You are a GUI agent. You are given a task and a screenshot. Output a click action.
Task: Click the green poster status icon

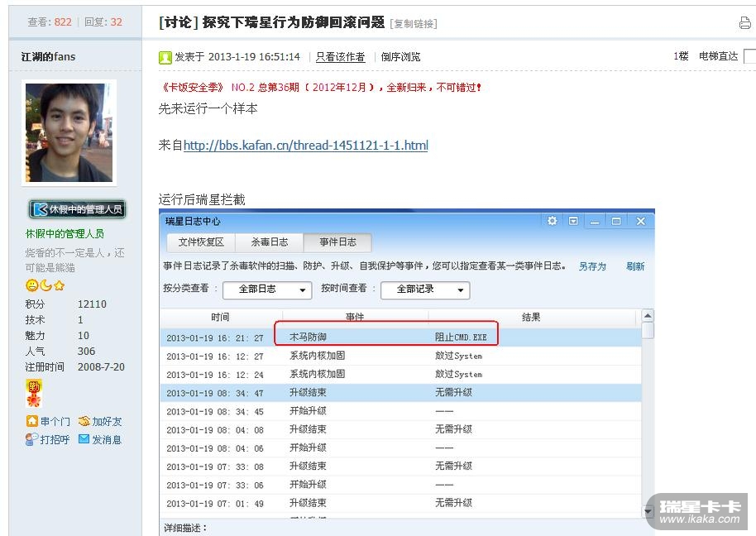pos(165,57)
